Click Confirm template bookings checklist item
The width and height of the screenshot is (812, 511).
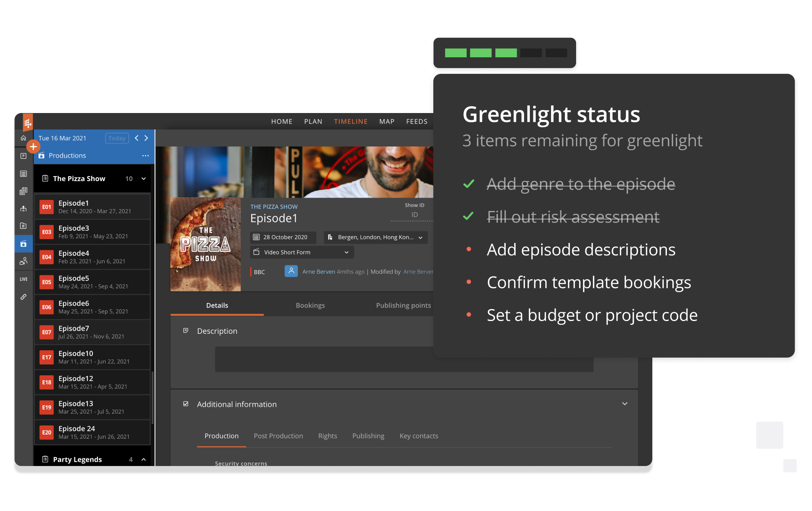[x=589, y=282]
